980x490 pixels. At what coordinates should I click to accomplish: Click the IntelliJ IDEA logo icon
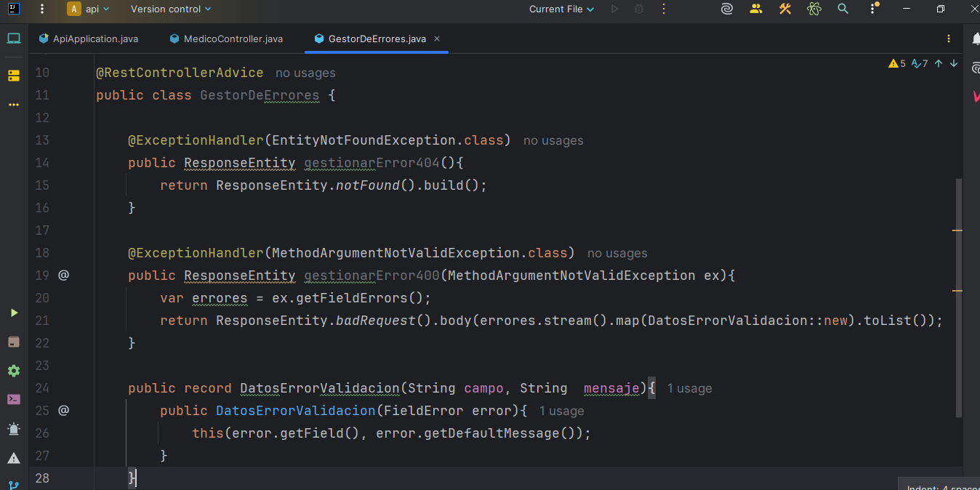[15, 9]
